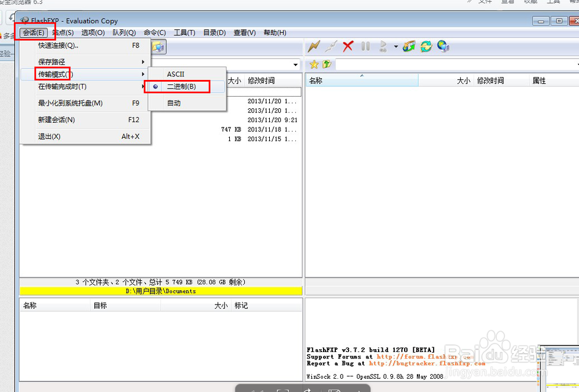Select the file row sized 747 KB

point(160,130)
